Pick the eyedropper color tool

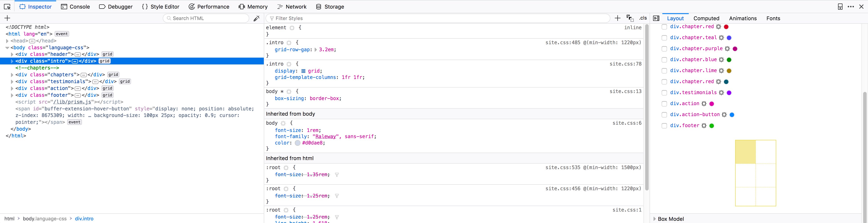coord(257,18)
